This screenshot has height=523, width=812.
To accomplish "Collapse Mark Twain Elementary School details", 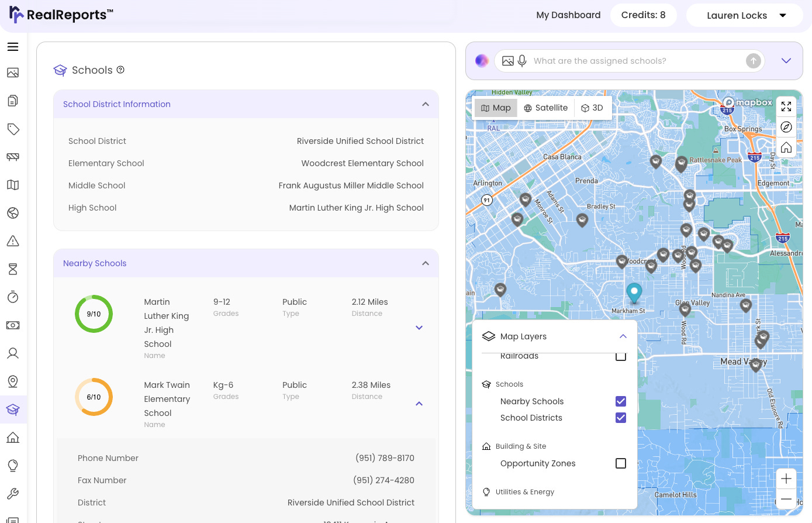I will coord(419,404).
